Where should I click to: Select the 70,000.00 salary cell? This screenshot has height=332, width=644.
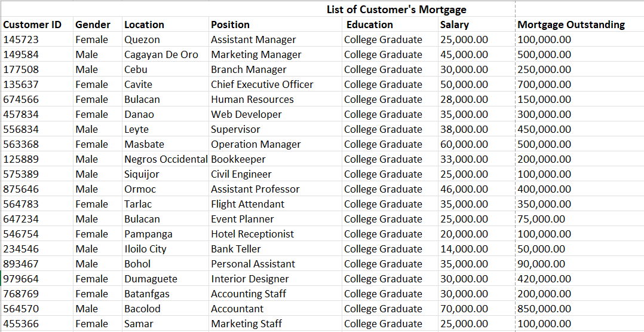(x=464, y=309)
